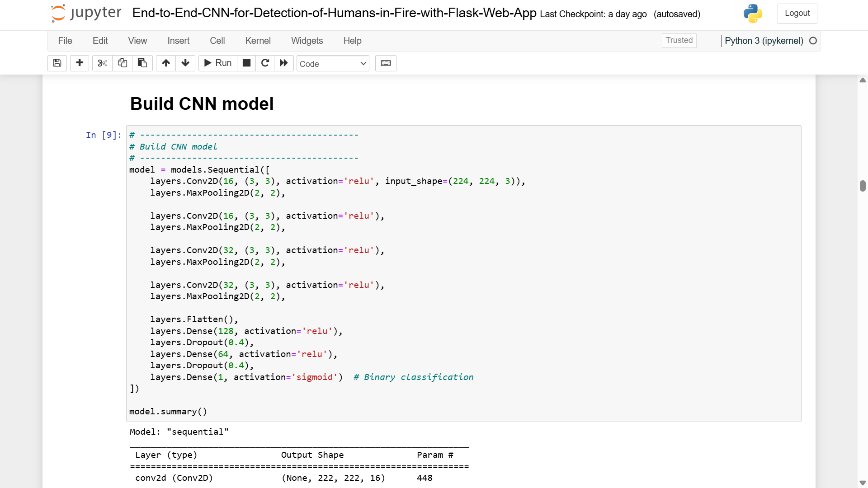
Task: Open the Kernel menu
Action: (258, 41)
